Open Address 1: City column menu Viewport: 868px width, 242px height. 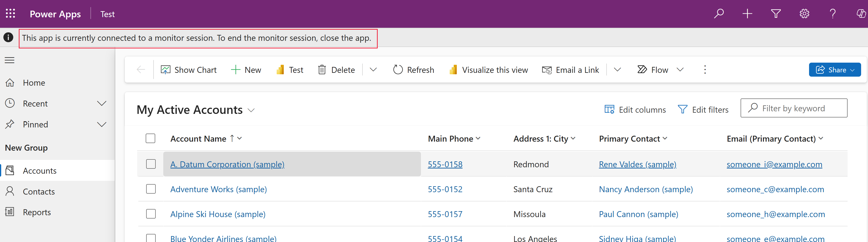coord(544,139)
